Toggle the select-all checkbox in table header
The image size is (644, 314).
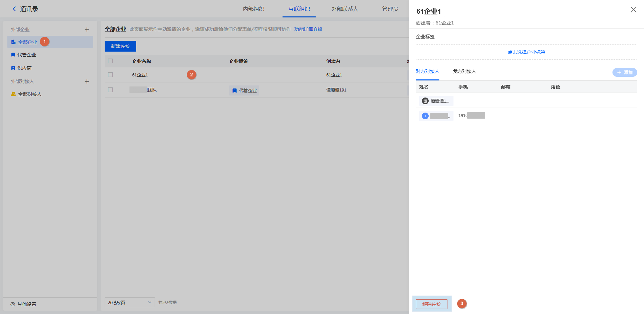[x=110, y=61]
